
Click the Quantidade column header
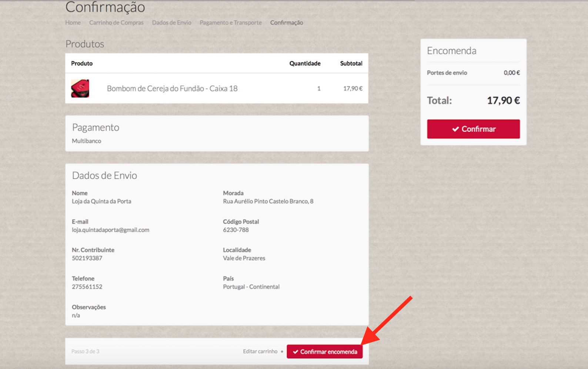pyautogui.click(x=305, y=63)
